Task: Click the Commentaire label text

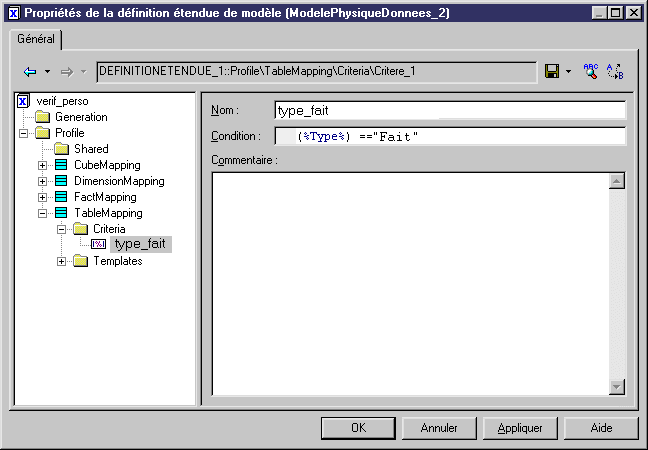Action: coord(245,160)
